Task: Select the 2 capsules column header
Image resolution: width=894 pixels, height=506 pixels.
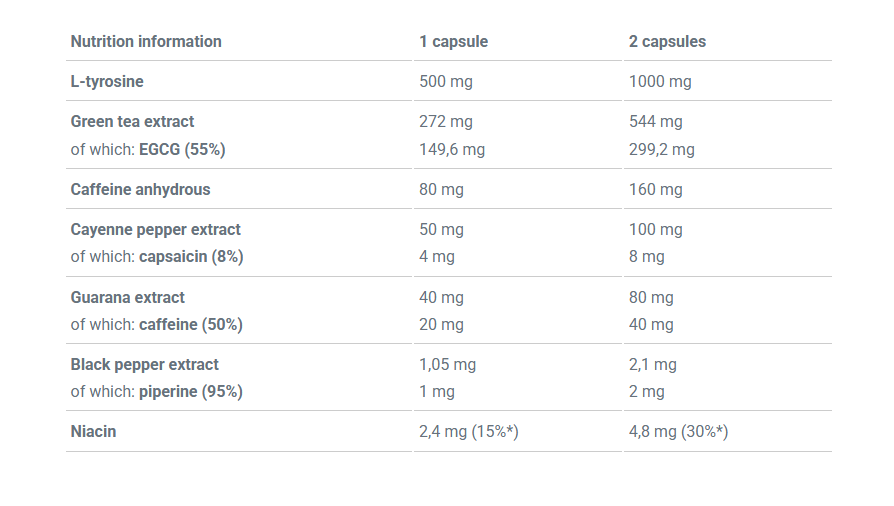Action: pos(667,42)
